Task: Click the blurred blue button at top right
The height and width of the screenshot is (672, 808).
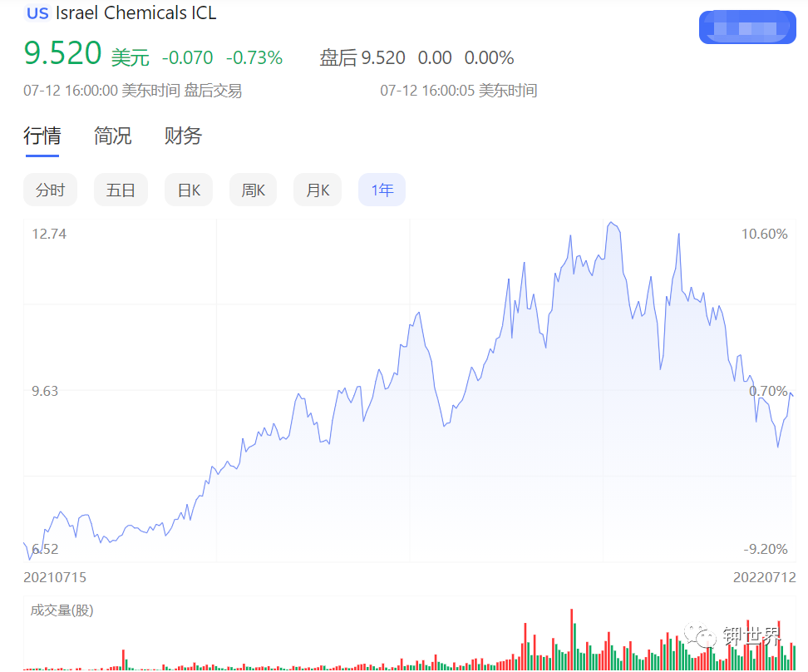Action: click(747, 27)
